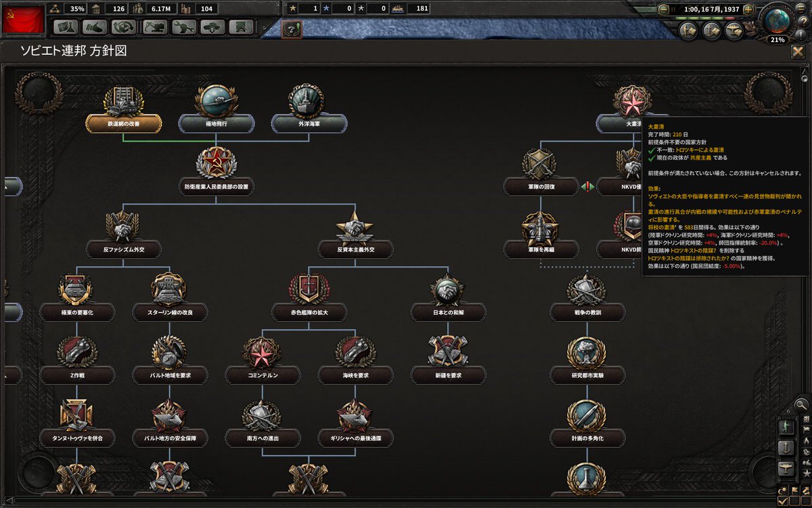The width and height of the screenshot is (812, 508).
Task: Open the help question mark button
Action: (x=804, y=20)
